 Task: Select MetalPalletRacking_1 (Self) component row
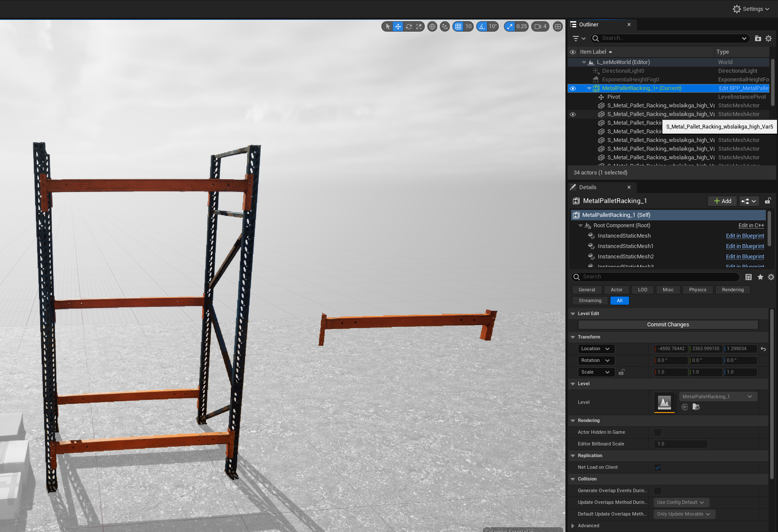click(668, 215)
